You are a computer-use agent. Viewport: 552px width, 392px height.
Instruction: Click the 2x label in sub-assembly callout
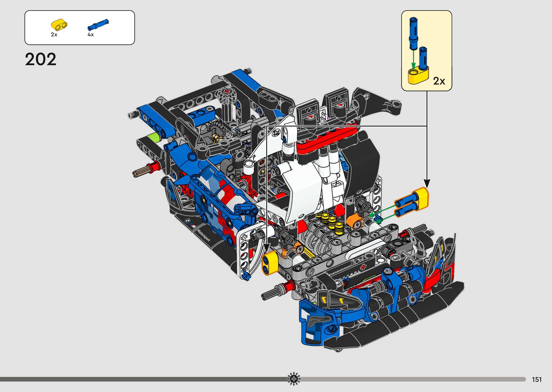tap(439, 81)
